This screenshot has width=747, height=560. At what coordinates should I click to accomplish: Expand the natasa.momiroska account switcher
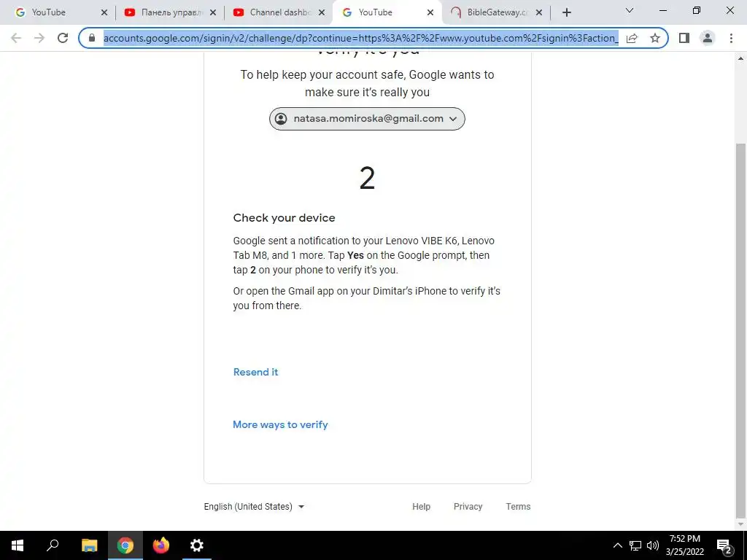click(x=367, y=119)
